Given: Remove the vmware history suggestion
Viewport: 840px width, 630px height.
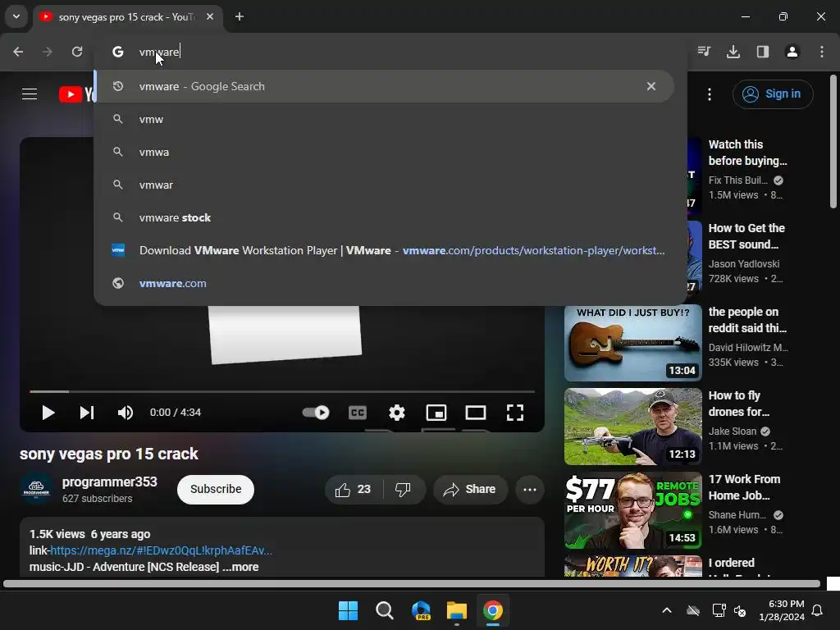Looking at the screenshot, I should coord(651,86).
